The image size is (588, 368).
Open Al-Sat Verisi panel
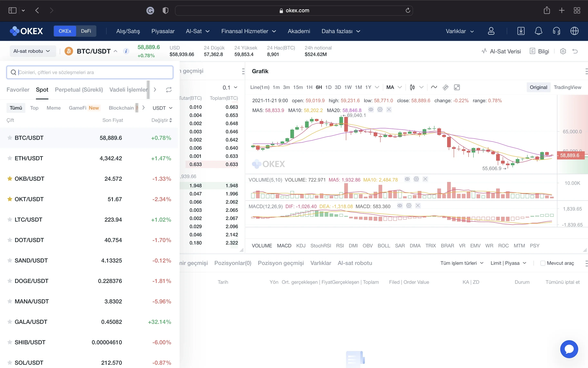pyautogui.click(x=501, y=51)
